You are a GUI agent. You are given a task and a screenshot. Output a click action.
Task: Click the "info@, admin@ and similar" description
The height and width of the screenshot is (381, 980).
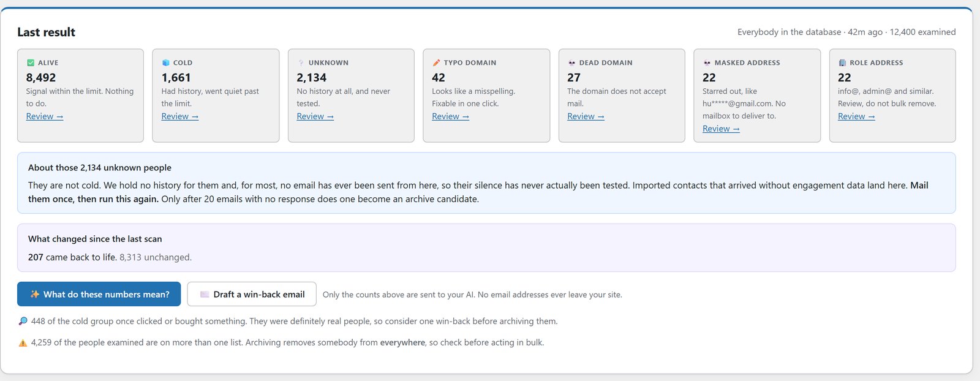click(887, 97)
